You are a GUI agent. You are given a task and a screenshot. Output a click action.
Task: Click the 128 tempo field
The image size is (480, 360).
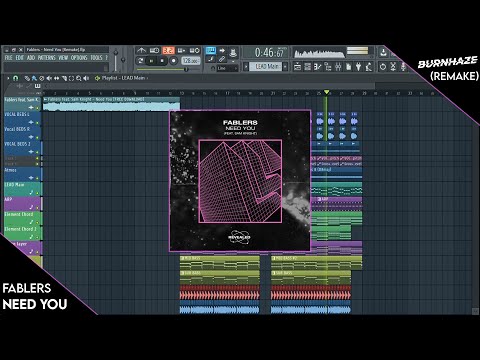191,61
